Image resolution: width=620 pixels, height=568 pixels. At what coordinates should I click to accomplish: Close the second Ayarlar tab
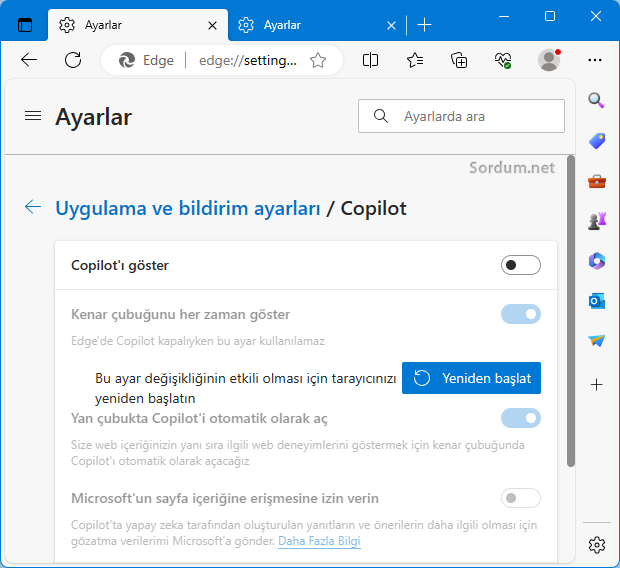click(x=391, y=26)
